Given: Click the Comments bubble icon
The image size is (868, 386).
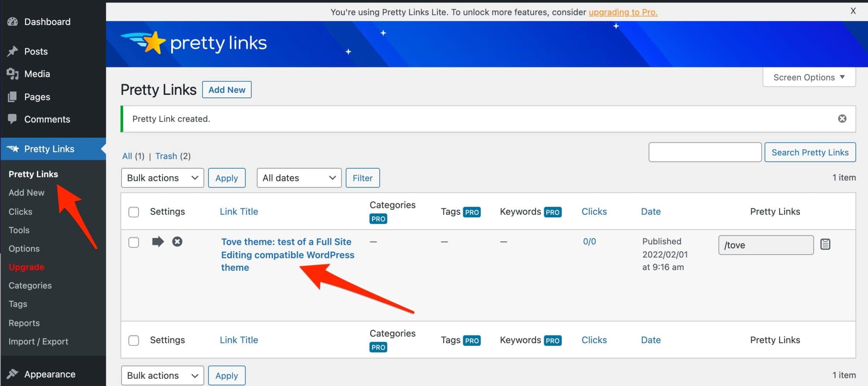Looking at the screenshot, I should (x=13, y=119).
